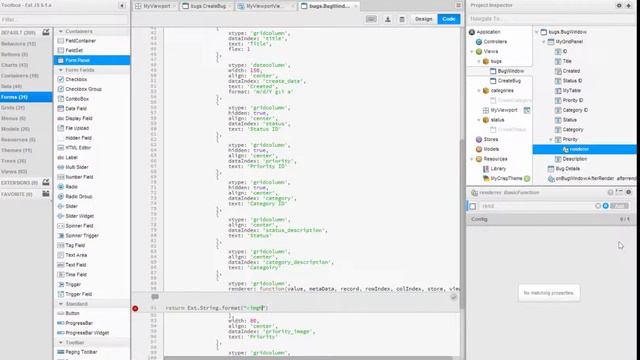Screen dimensions: 640x360
Task: Click the comment bubble icon above return line
Action: coord(155,297)
